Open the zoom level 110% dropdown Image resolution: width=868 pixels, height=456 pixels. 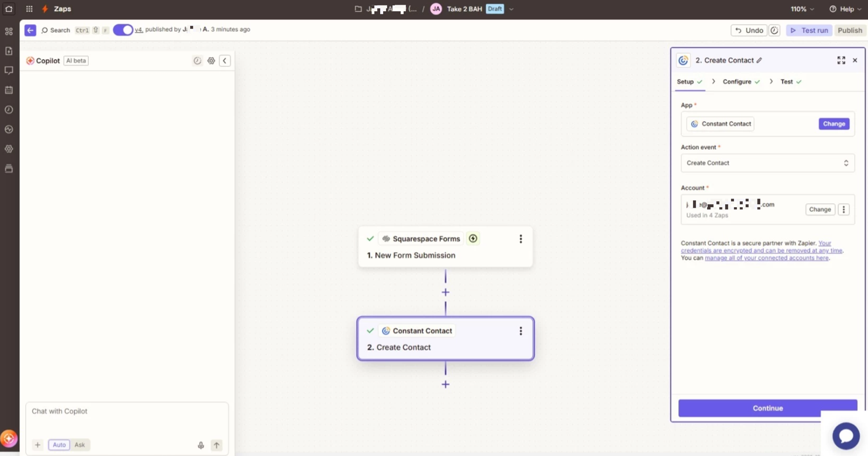click(802, 9)
